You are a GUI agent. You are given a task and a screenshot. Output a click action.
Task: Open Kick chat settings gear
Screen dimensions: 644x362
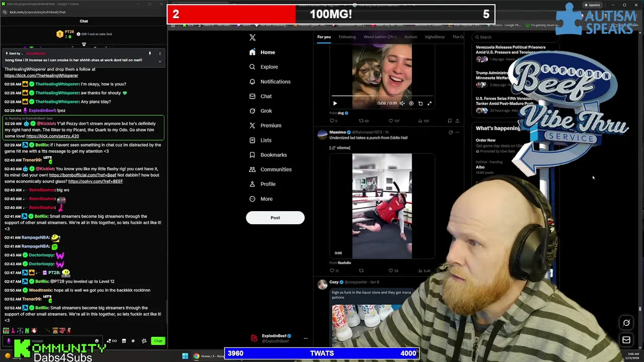click(x=133, y=341)
